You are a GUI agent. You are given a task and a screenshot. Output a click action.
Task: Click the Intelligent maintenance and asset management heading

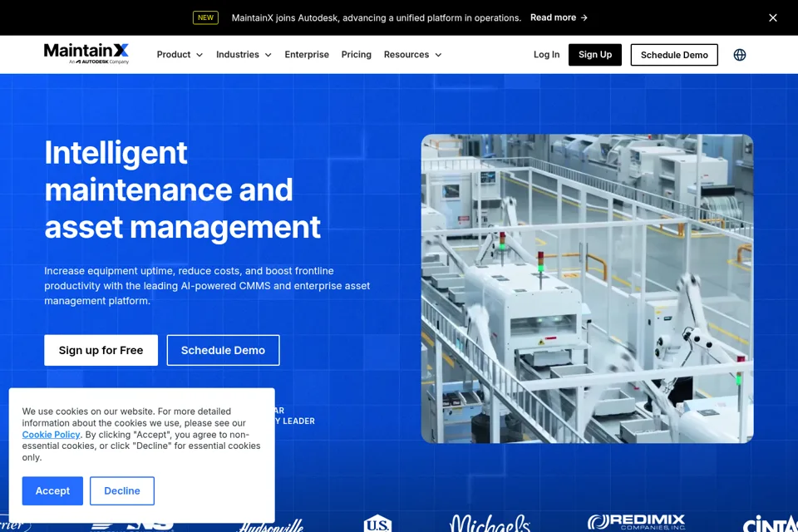[x=182, y=190]
